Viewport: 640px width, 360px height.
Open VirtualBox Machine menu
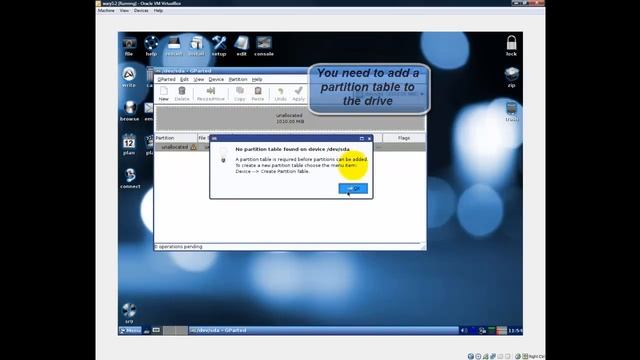pyautogui.click(x=106, y=11)
